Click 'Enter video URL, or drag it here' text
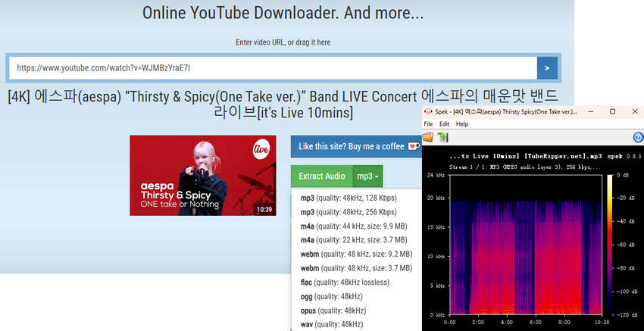The image size is (644, 331). coord(283,42)
